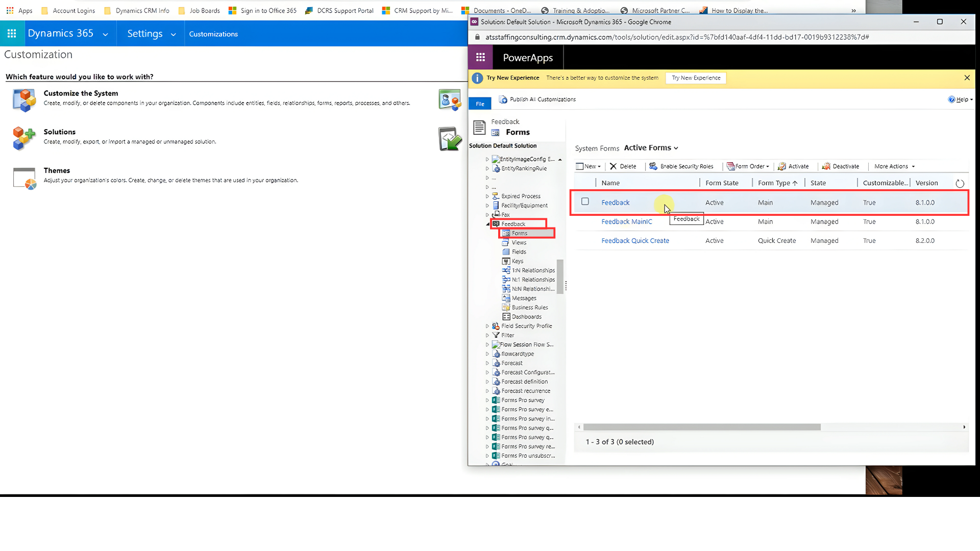The width and height of the screenshot is (980, 551).
Task: Refresh the forms list with the refresh icon
Action: coord(960,183)
